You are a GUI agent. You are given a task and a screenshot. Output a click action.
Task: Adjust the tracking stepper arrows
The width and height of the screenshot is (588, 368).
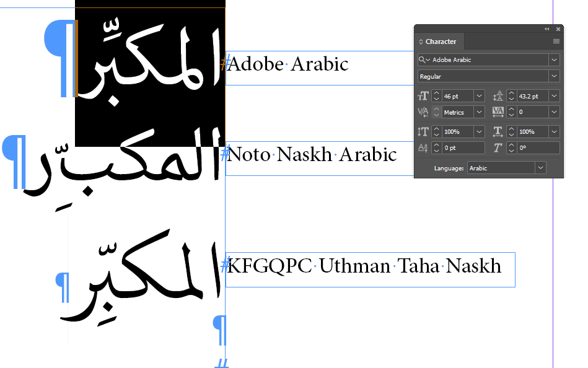tap(511, 112)
